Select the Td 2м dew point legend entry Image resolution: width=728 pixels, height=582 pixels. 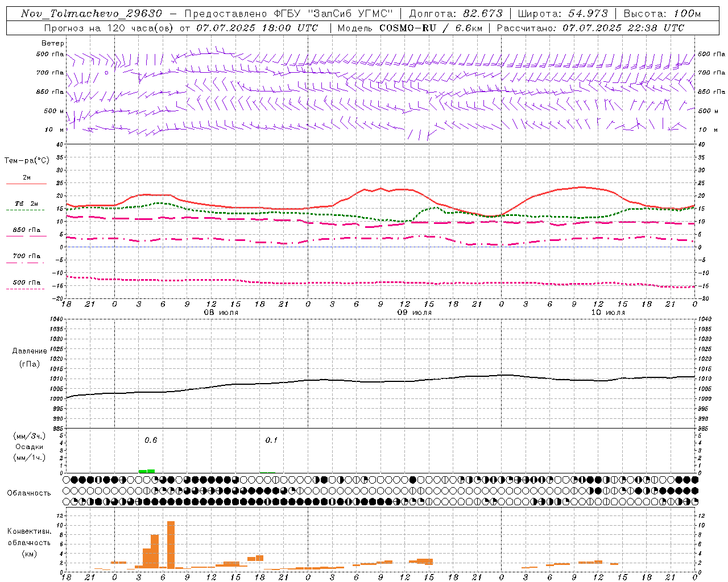pos(26,206)
